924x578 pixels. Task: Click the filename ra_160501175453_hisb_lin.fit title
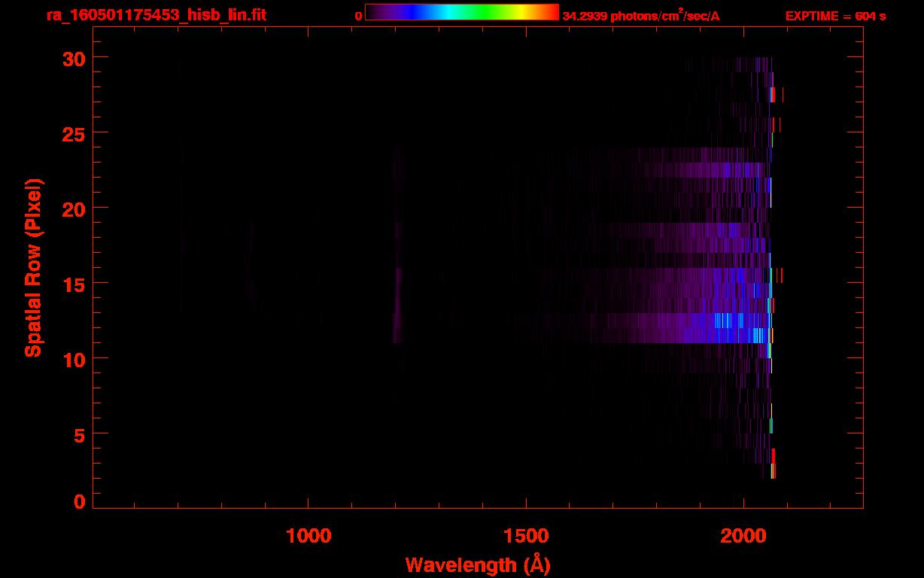click(x=156, y=15)
